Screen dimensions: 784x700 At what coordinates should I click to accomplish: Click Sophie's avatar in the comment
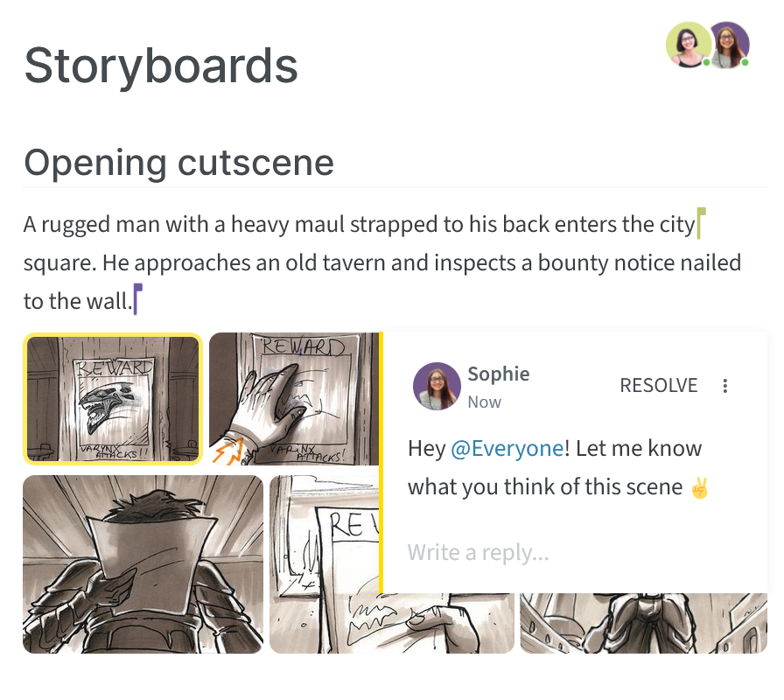[437, 386]
